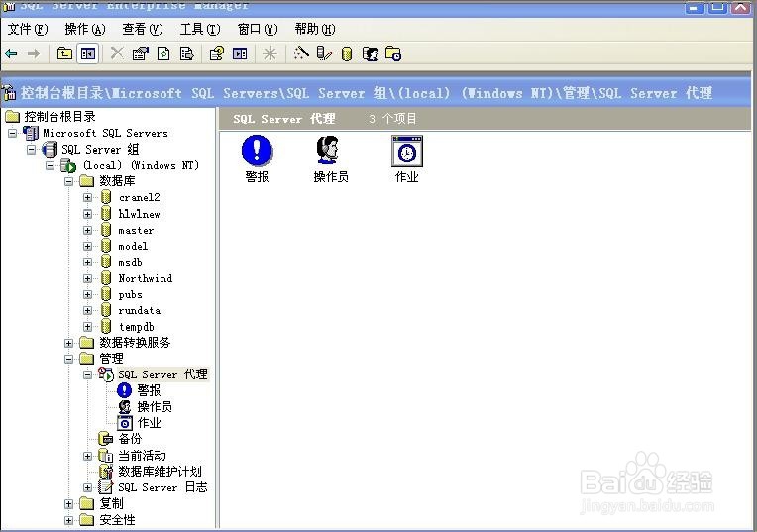Select the pubs database

point(131,294)
